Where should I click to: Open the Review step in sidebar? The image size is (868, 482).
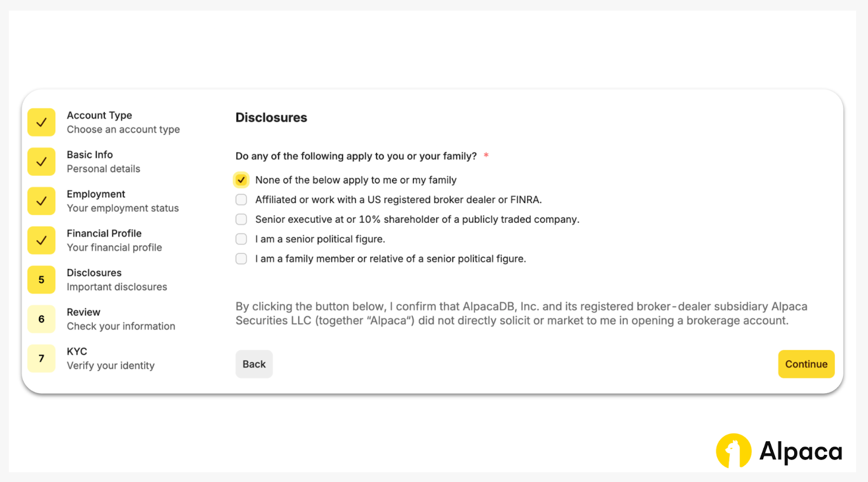point(84,312)
